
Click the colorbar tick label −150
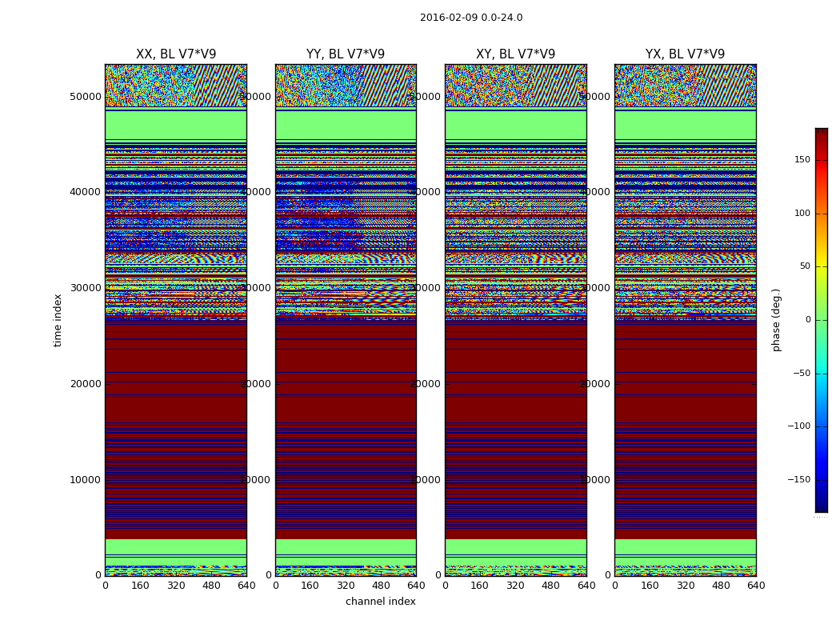pos(798,479)
